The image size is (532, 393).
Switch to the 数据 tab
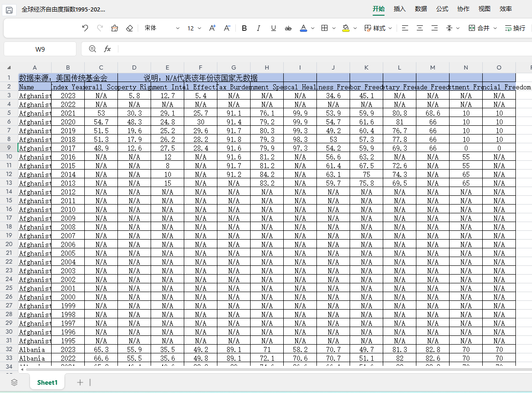[x=421, y=9]
